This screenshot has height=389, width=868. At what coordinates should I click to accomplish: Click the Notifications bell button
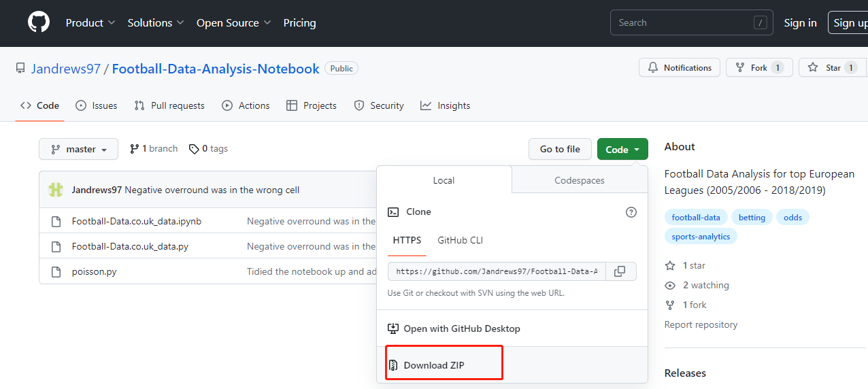[x=680, y=68]
